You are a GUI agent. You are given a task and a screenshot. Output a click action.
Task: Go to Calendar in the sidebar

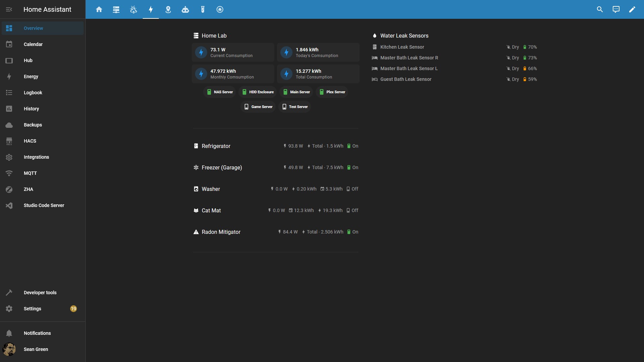click(43, 44)
